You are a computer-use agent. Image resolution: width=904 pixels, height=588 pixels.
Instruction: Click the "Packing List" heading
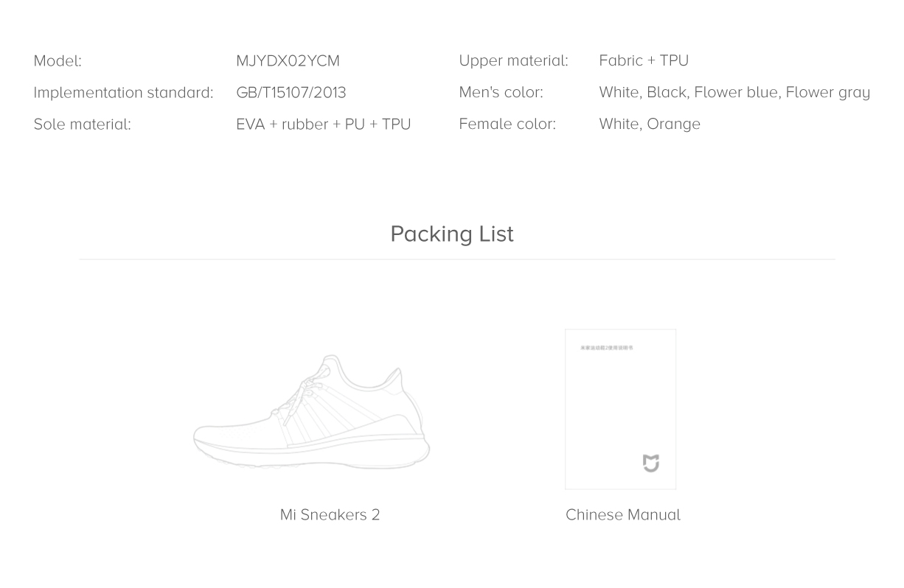[x=451, y=234]
